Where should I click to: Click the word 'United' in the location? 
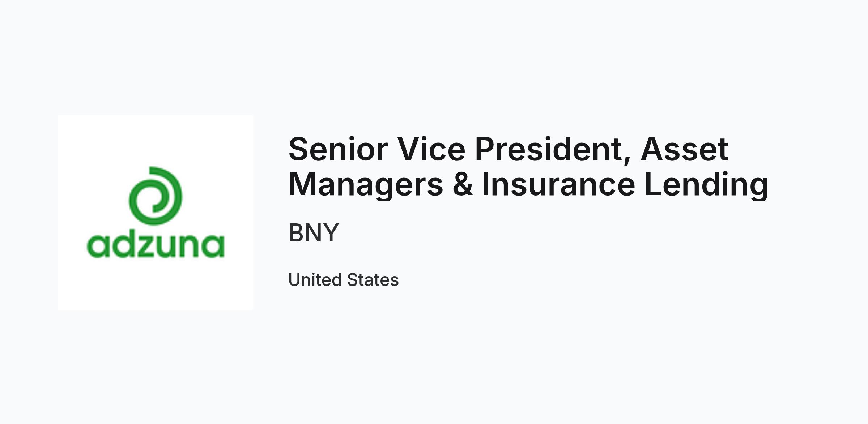315,280
